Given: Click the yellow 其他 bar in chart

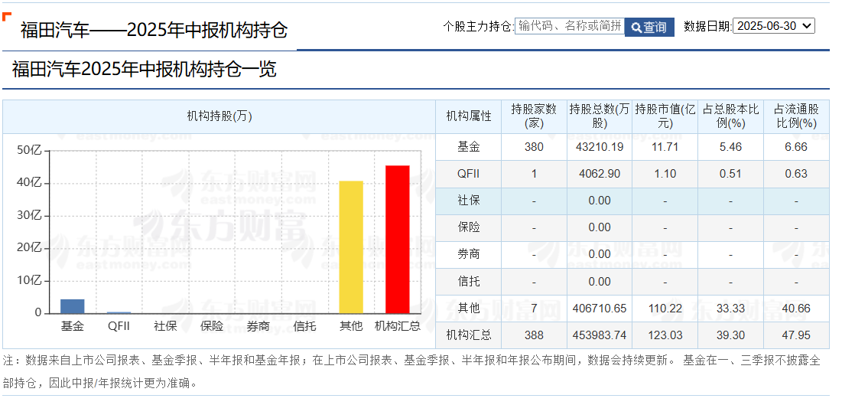Looking at the screenshot, I should (351, 247).
